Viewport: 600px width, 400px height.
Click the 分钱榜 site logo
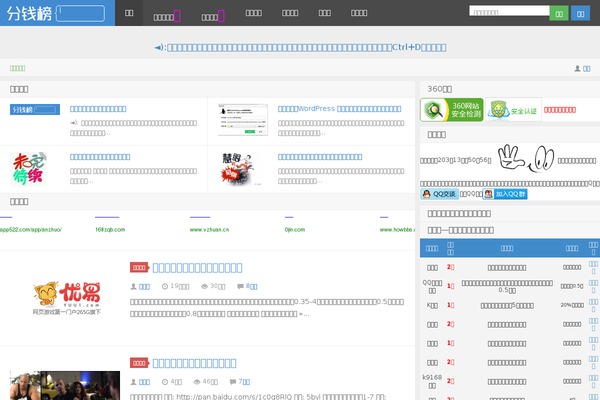point(56,13)
